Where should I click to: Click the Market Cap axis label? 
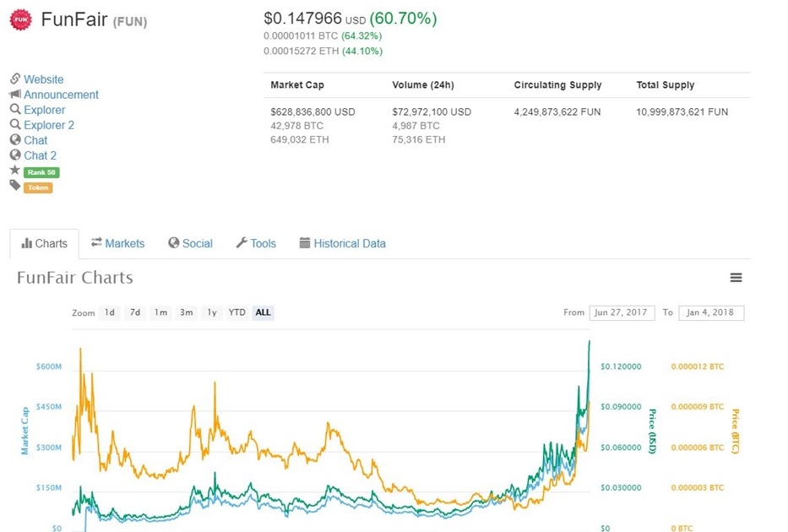pos(24,431)
